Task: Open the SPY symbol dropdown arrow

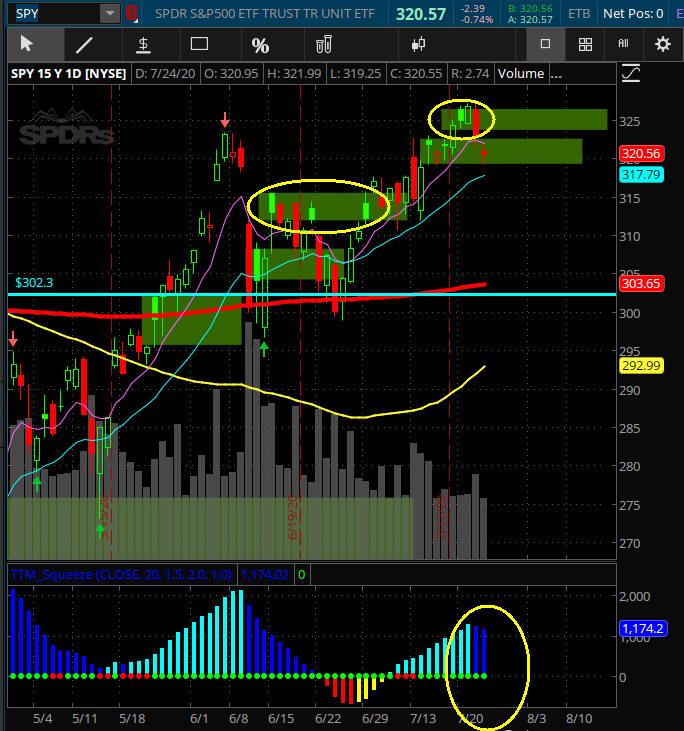Action: (x=110, y=14)
